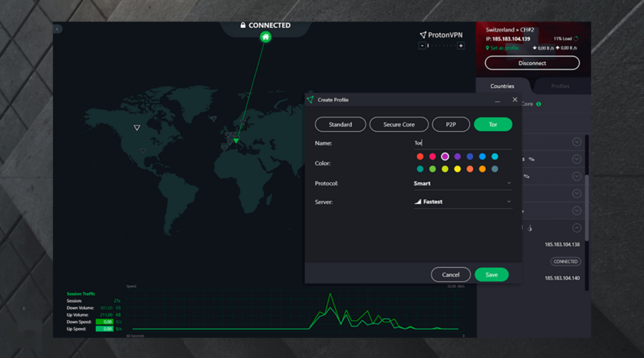Select server IP 185.183.104.140
This screenshot has height=358, width=644.
(562, 279)
